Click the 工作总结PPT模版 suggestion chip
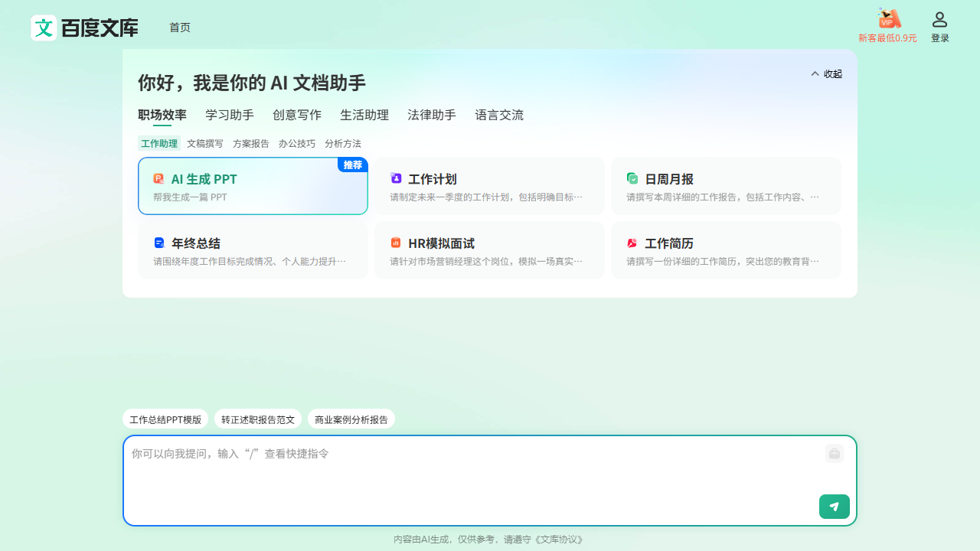980x551 pixels. point(165,419)
